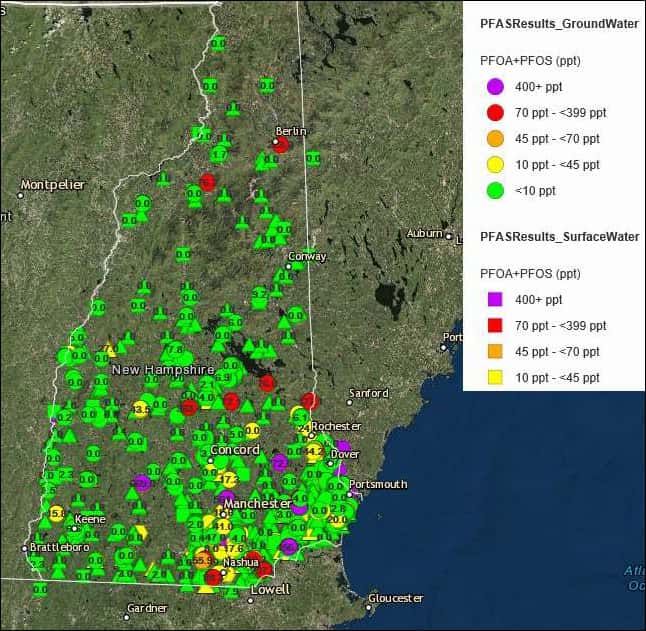Click the Sanford city label
The image size is (646, 631).
point(368,393)
